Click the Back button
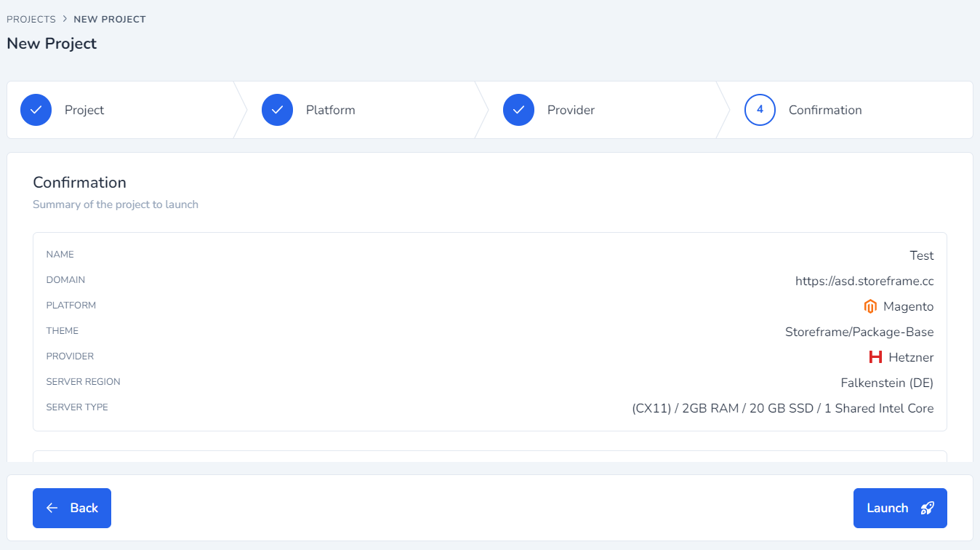The height and width of the screenshot is (550, 980). point(71,508)
